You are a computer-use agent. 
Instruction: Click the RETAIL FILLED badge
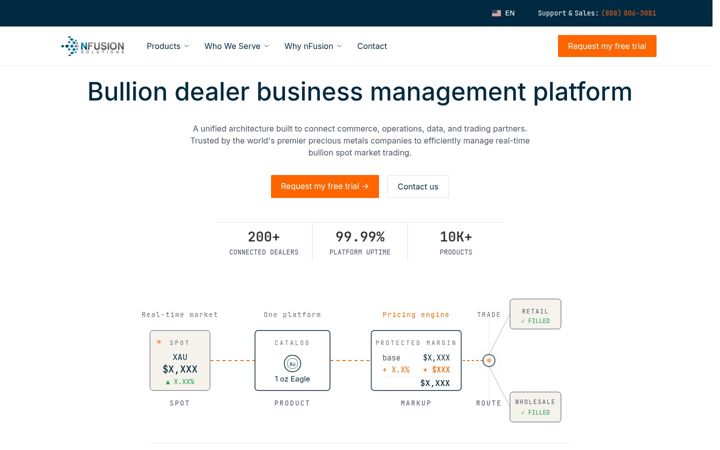tap(535, 314)
